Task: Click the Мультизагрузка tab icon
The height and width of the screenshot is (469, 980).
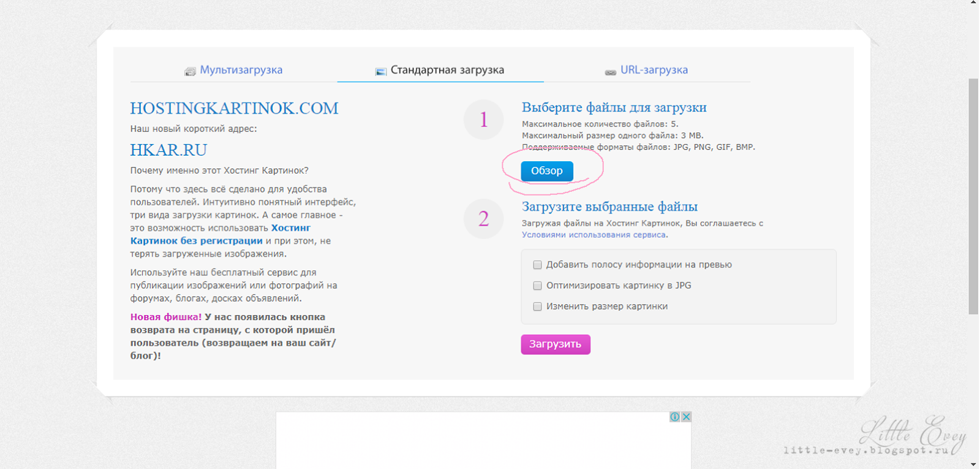Action: [x=190, y=72]
